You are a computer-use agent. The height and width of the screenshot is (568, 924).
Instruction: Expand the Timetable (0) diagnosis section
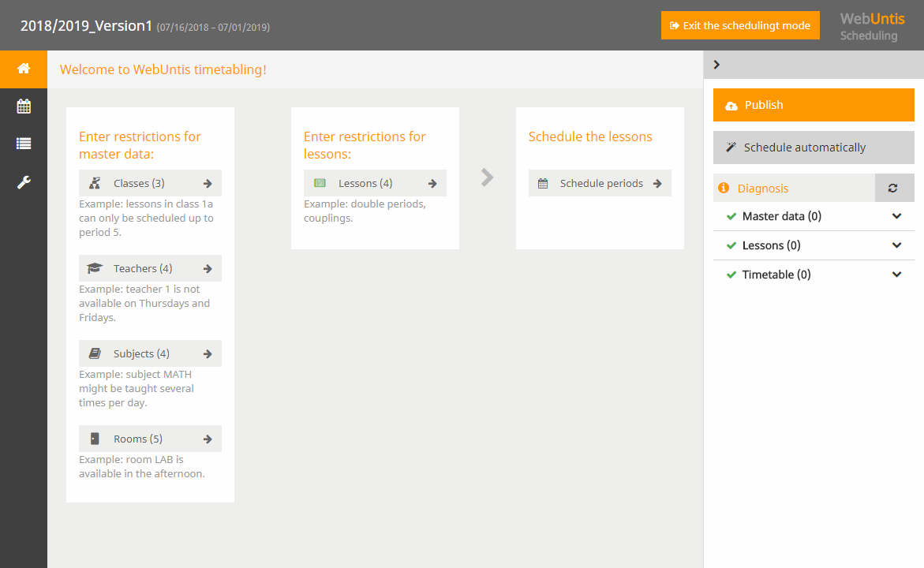[897, 275]
